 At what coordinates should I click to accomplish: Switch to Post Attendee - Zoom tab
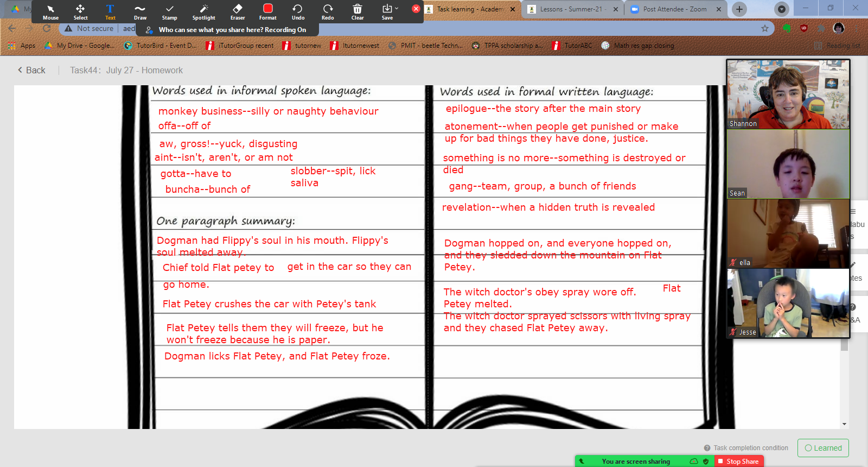pyautogui.click(x=674, y=9)
